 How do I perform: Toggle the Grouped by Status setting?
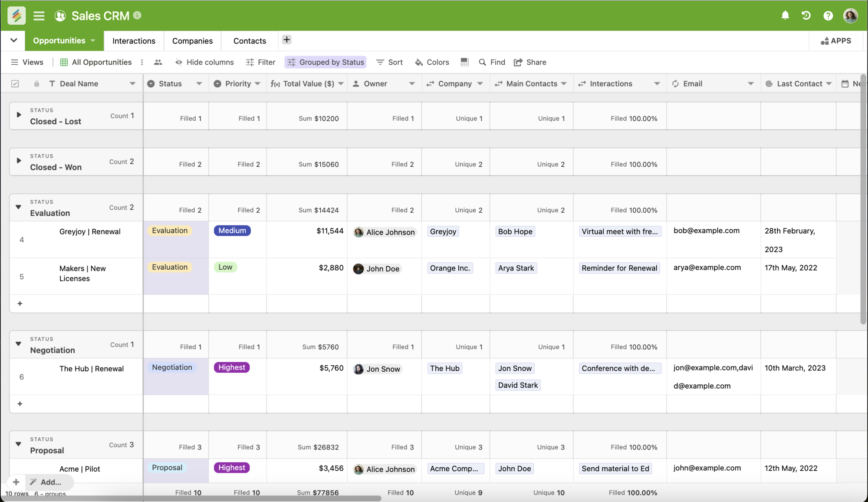[x=325, y=62]
